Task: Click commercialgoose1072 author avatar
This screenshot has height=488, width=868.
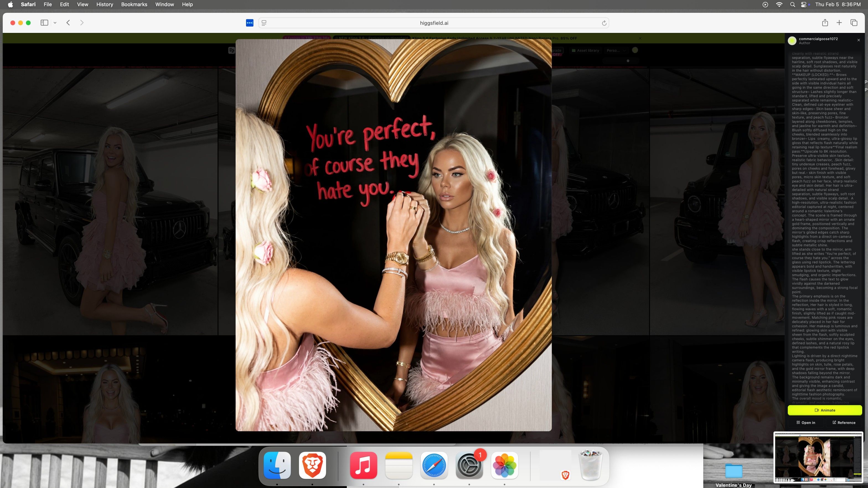Action: click(x=792, y=41)
